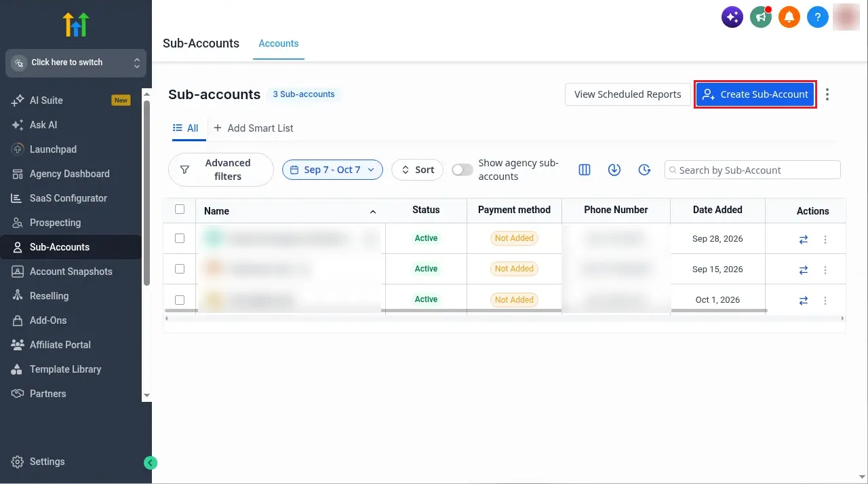Click the 3 Sub-accounts count badge

pyautogui.click(x=304, y=94)
